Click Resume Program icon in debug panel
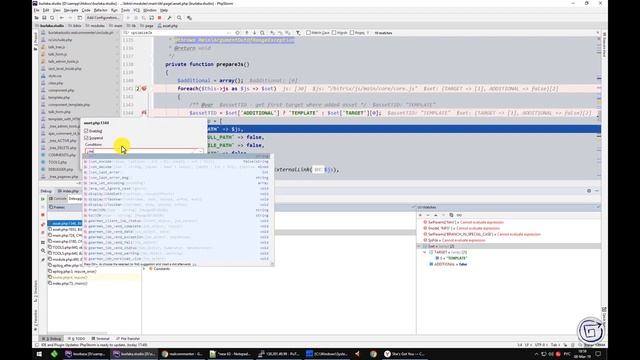 point(42,199)
